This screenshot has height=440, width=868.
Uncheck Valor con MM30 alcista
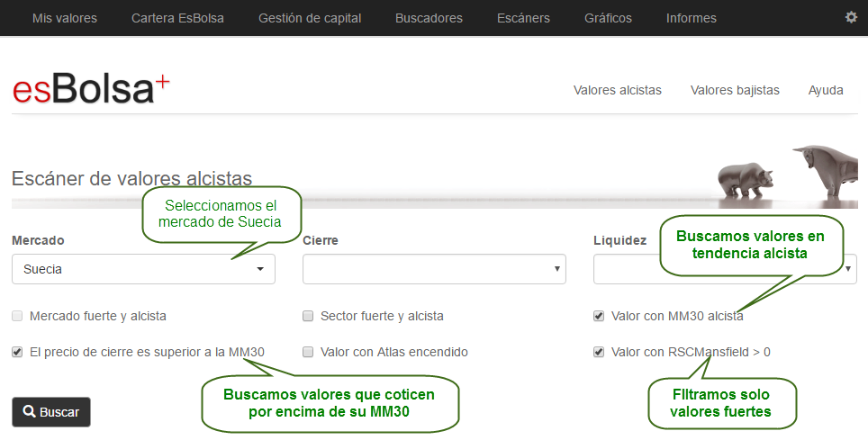tap(599, 316)
